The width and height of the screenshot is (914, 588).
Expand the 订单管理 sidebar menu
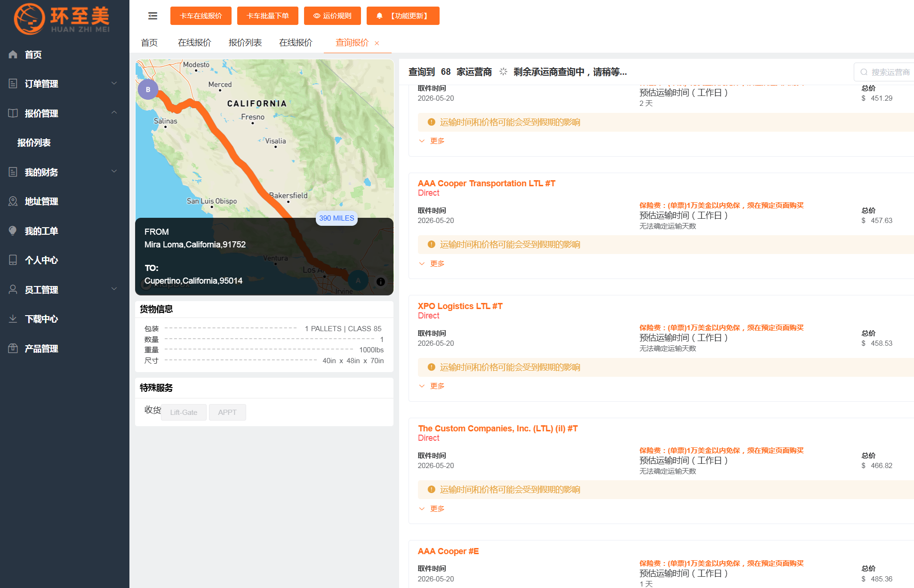coord(114,83)
